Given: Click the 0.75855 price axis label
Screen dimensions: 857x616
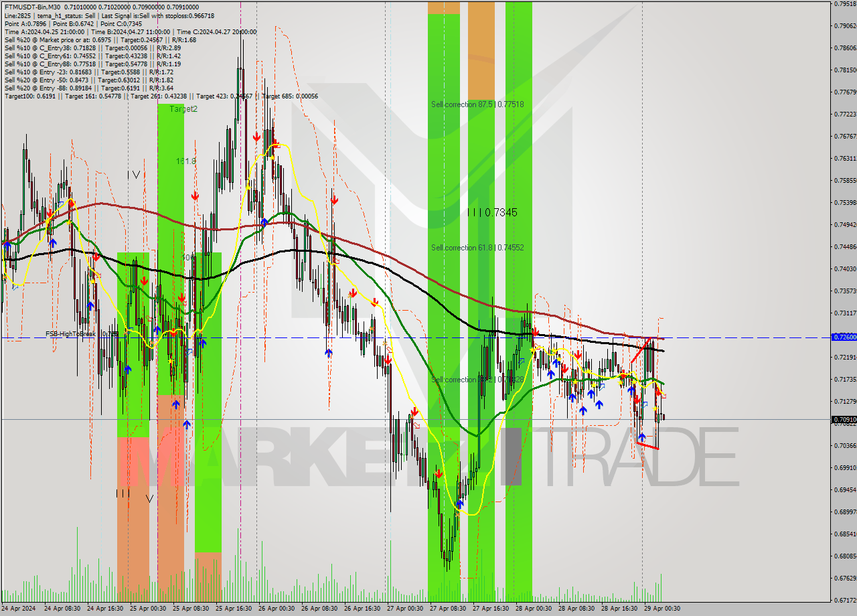Looking at the screenshot, I should click(x=845, y=180).
